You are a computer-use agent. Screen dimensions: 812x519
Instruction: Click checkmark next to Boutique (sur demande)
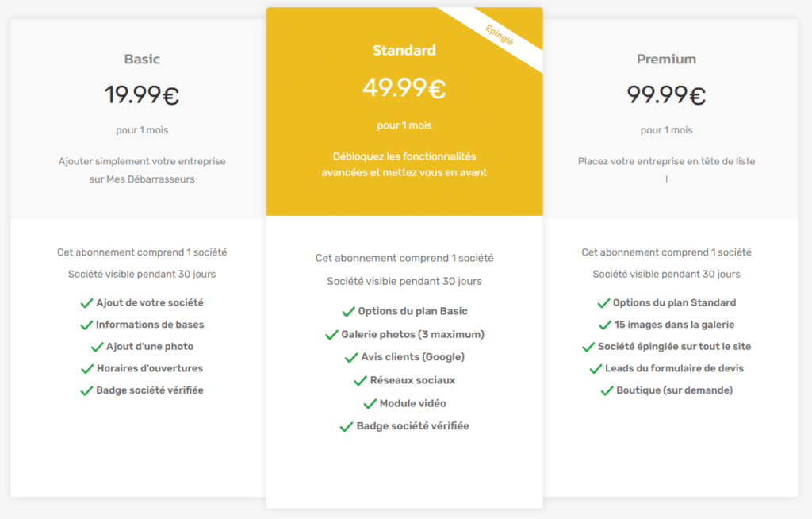pos(607,391)
